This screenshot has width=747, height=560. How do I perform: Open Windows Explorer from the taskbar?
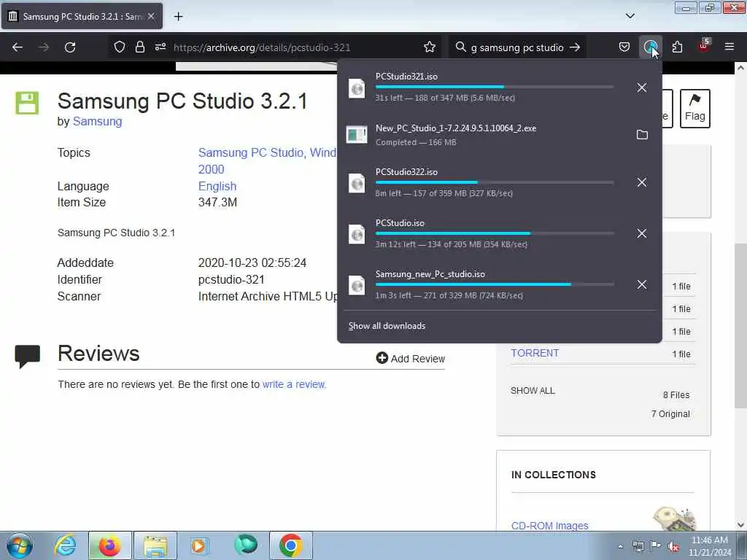pyautogui.click(x=155, y=545)
